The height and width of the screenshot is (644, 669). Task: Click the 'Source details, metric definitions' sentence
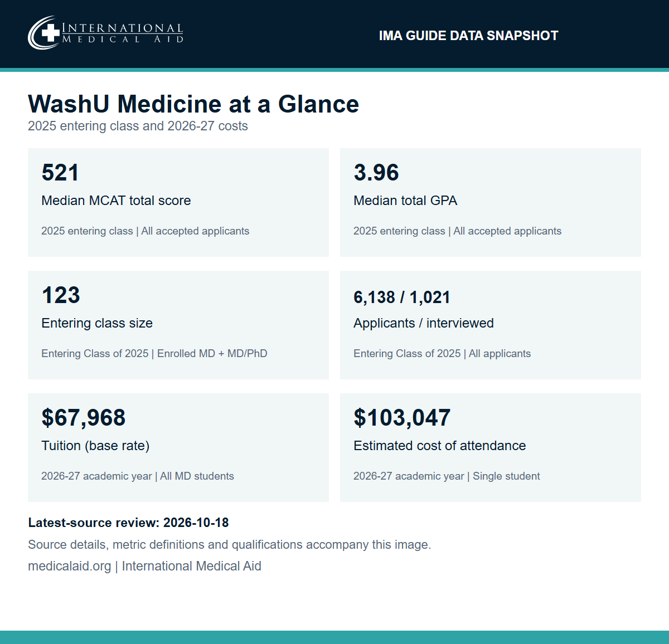(x=230, y=545)
